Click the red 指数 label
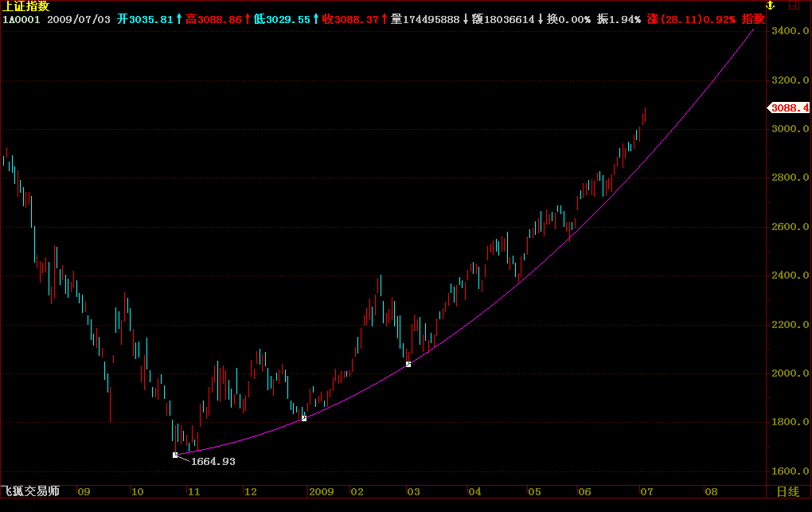812x512 pixels. pos(753,20)
